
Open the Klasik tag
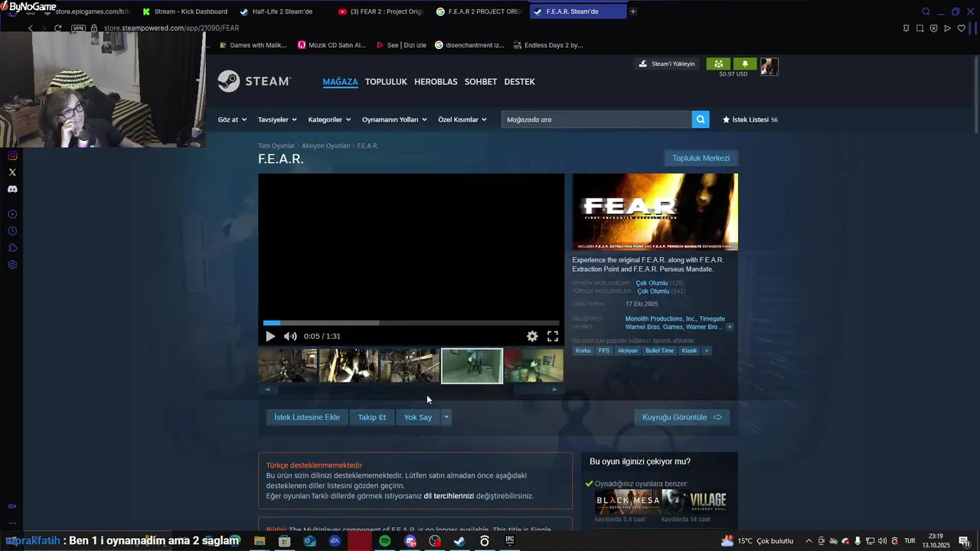pos(690,350)
